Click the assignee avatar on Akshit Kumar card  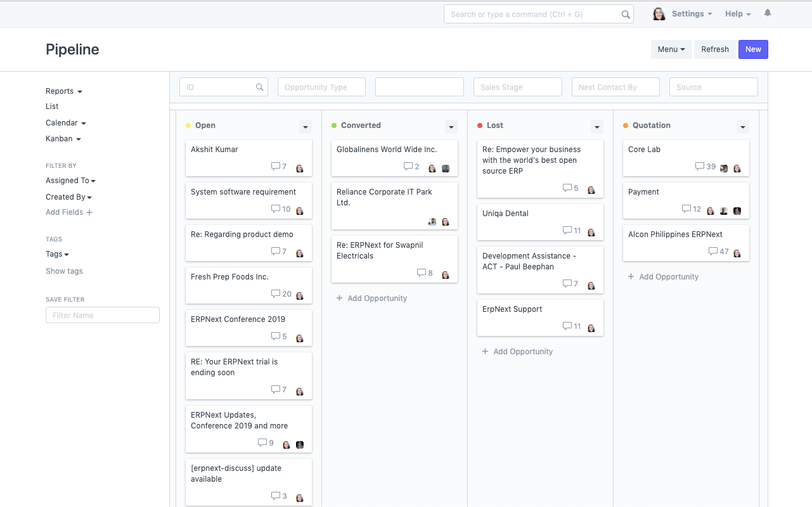(300, 168)
